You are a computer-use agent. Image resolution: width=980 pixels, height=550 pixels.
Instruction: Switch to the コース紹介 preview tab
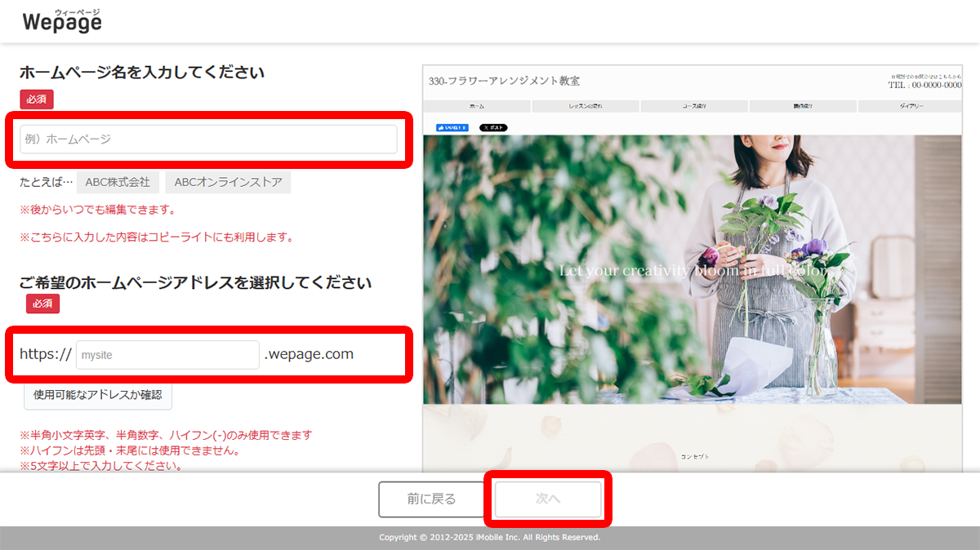click(x=693, y=105)
